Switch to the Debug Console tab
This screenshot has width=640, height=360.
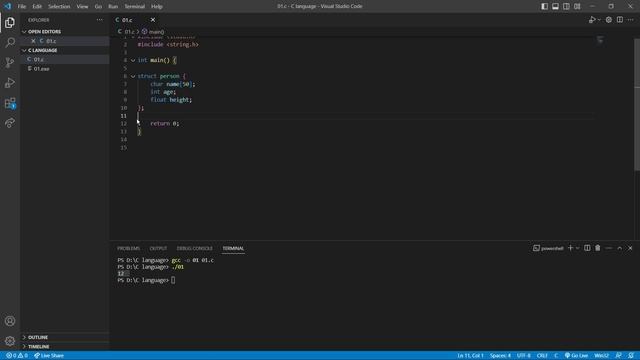tap(195, 248)
